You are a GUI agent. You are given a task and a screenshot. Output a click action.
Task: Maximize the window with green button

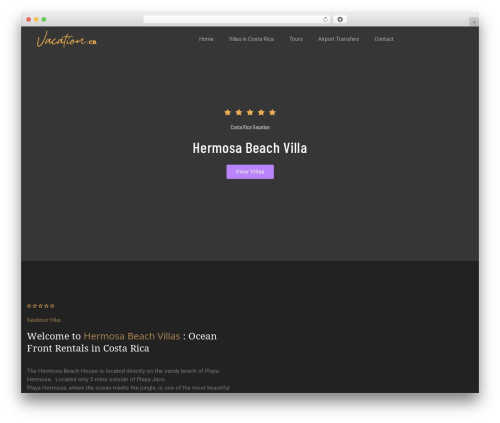pos(44,19)
